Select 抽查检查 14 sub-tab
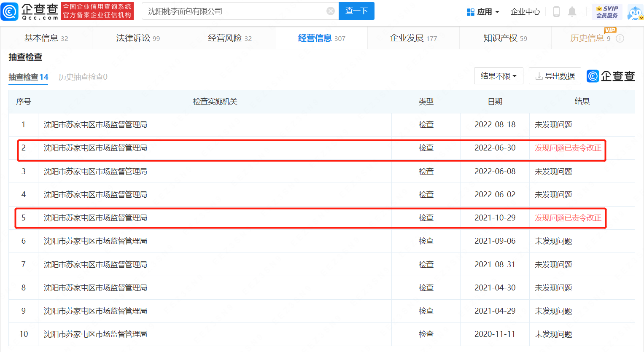Screen dimensions: 644x352 [28, 77]
